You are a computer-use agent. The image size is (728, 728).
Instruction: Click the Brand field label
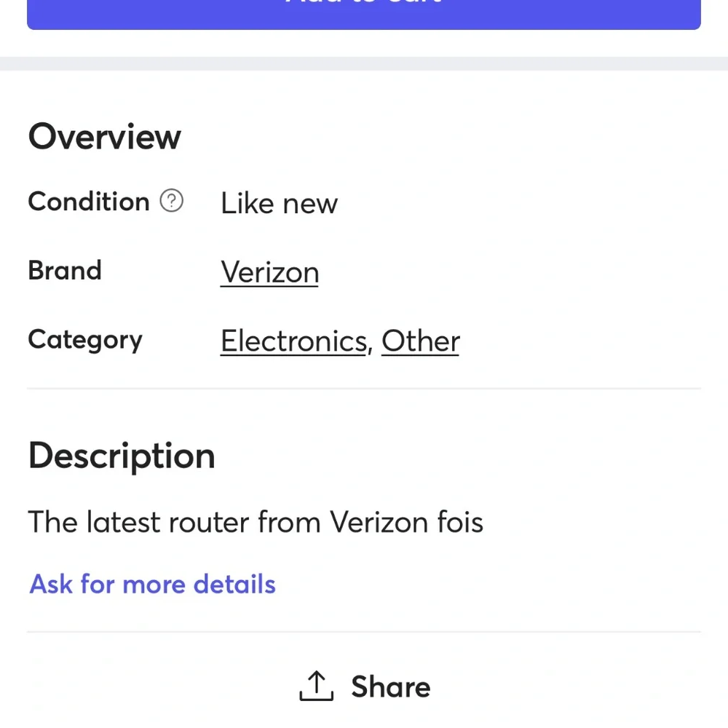(64, 270)
